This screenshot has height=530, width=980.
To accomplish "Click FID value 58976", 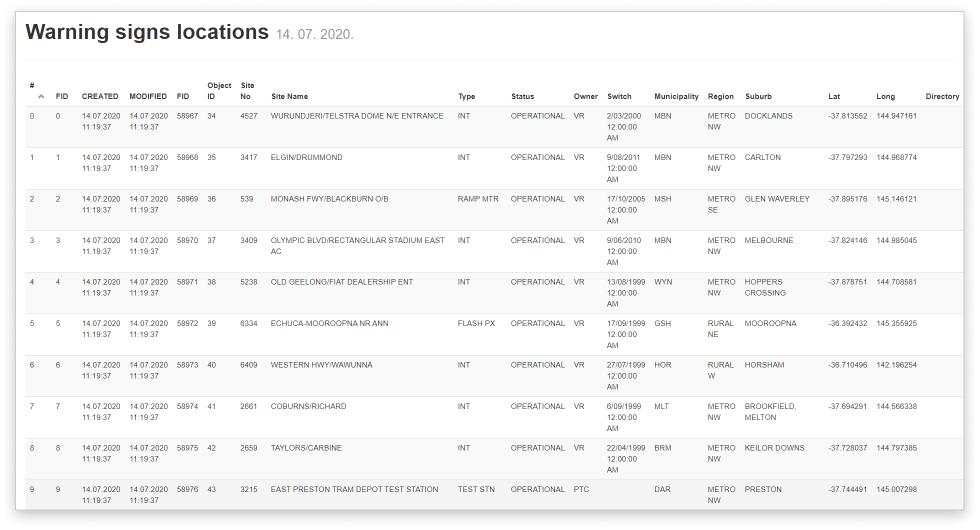I will [188, 489].
